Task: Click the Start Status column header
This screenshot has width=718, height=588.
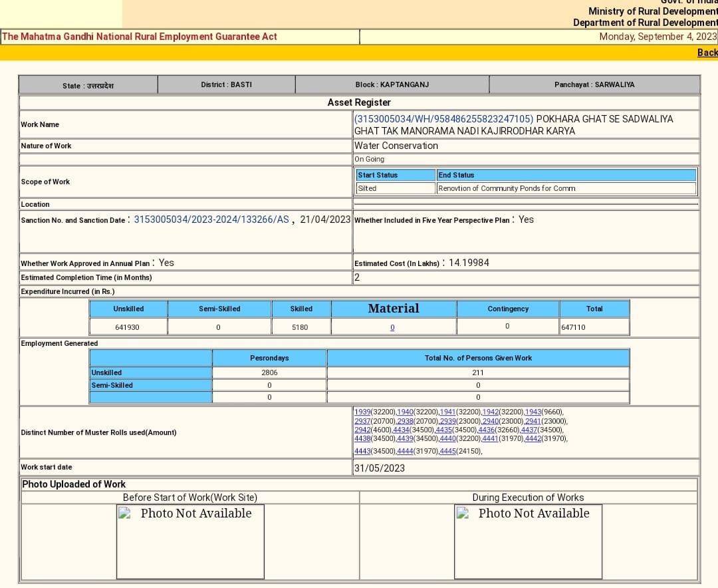Action: [x=396, y=175]
